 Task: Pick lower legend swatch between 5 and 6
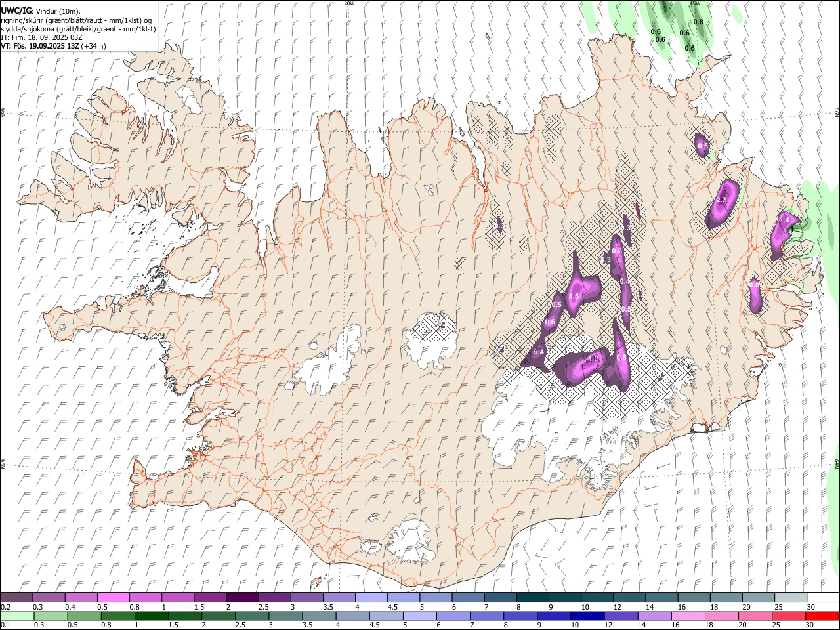[420, 616]
